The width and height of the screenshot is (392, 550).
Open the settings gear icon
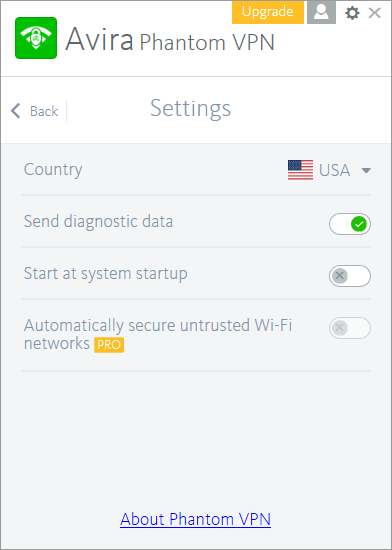pos(352,13)
